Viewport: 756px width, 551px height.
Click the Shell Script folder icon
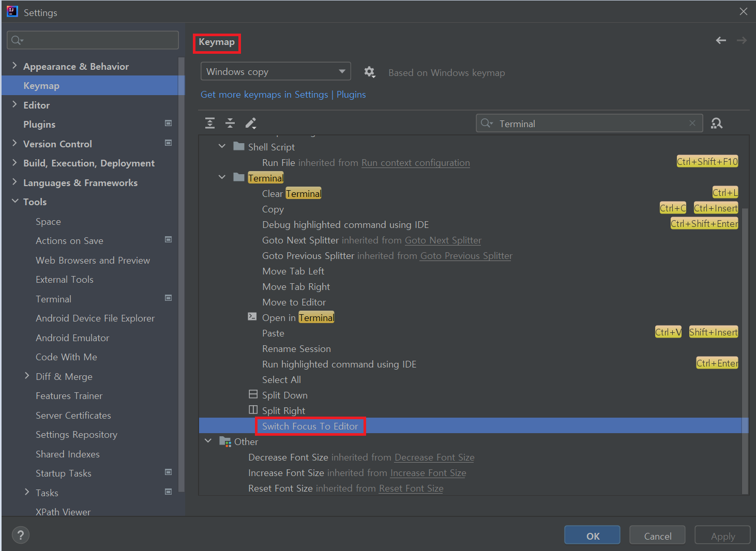[239, 146]
